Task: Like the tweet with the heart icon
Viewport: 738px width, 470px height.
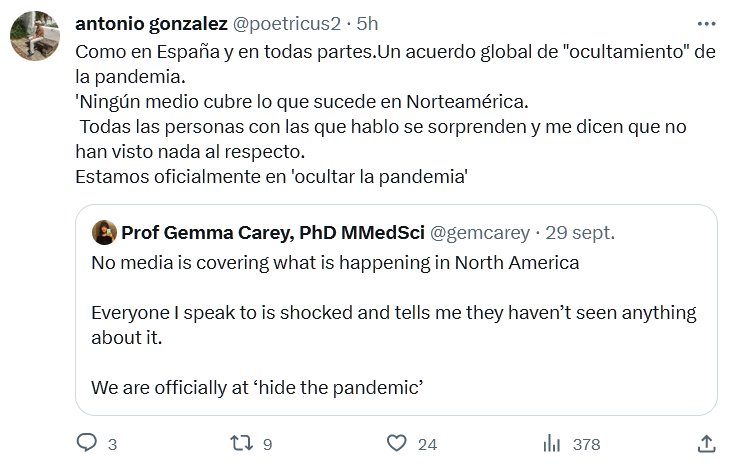Action: pos(397,442)
